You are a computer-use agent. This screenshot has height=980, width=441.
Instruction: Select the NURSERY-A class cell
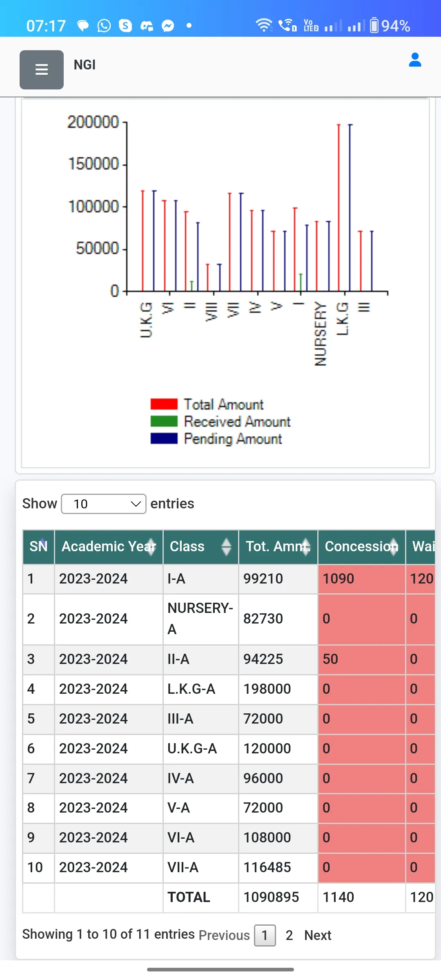(201, 619)
